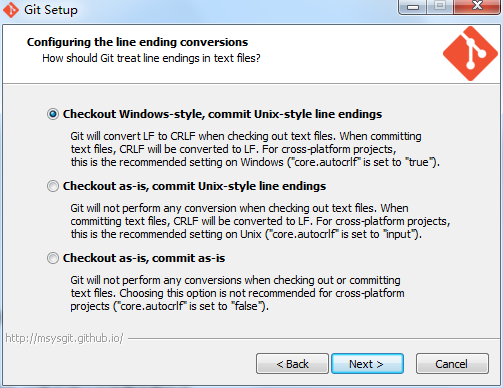503x388 pixels.
Task: Click the 'Checkout Windows-style, commit Unix-style line endings' label
Action: tap(222, 114)
